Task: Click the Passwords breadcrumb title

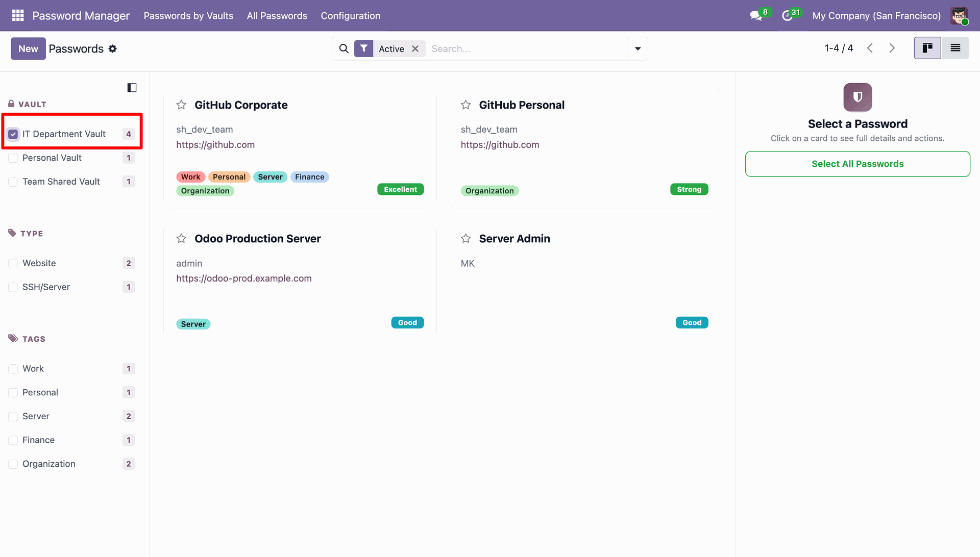Action: tap(76, 48)
